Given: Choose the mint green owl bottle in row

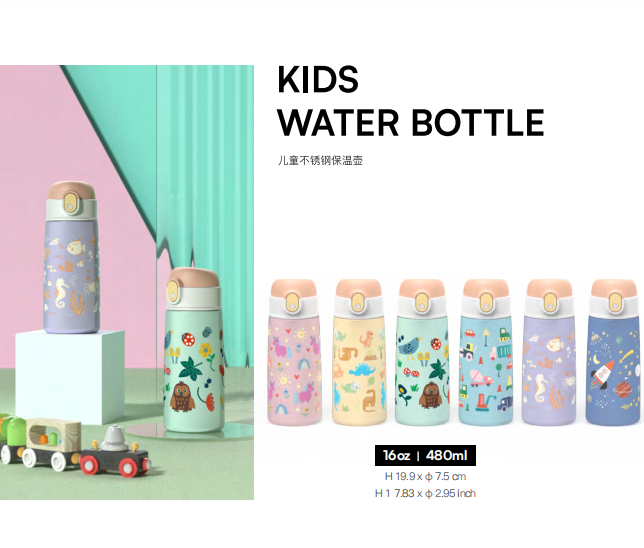Looking at the screenshot, I should click(x=422, y=352).
